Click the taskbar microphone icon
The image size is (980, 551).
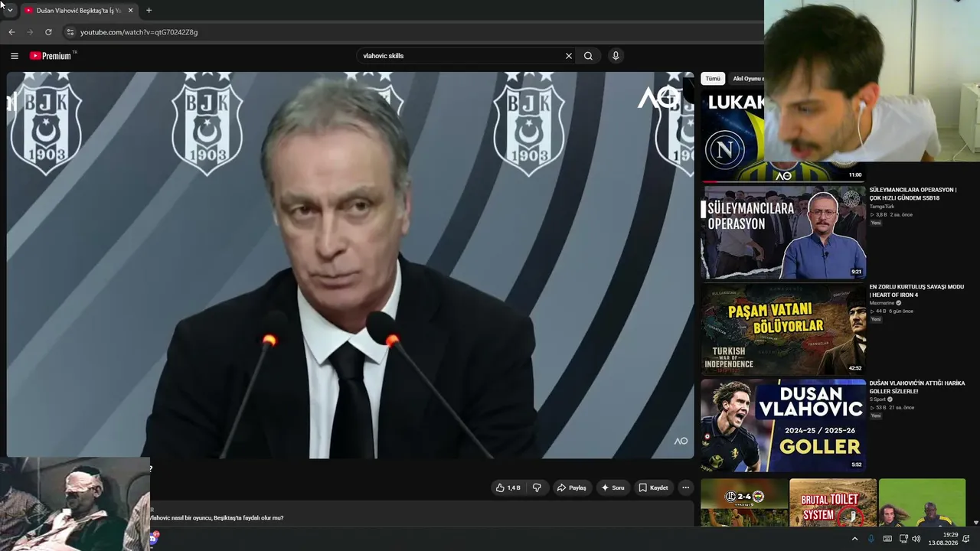point(871,539)
